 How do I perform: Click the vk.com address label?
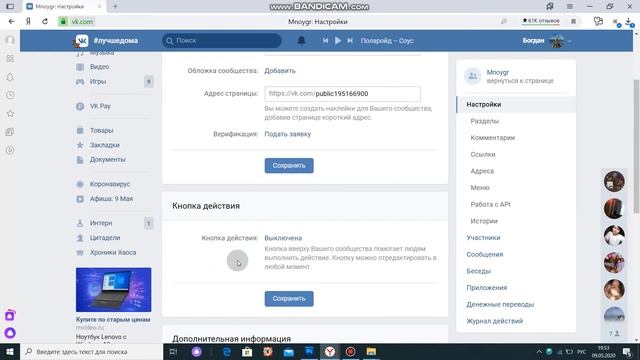(x=82, y=22)
